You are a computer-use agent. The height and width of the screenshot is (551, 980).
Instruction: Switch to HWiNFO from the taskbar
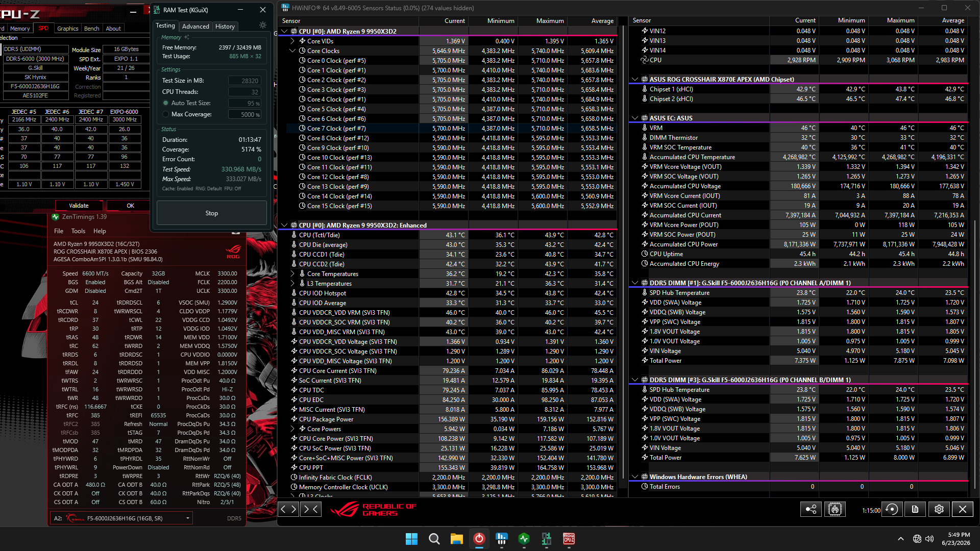coord(501,539)
